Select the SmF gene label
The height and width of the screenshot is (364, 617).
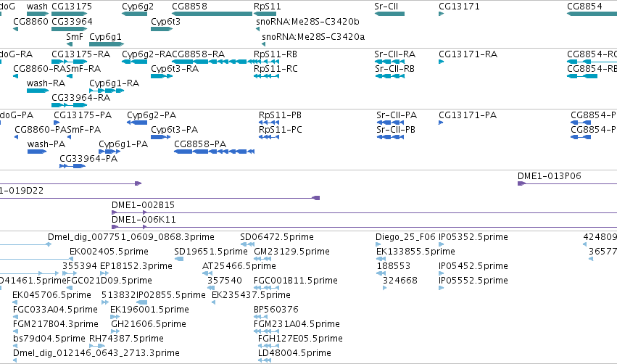[75, 36]
